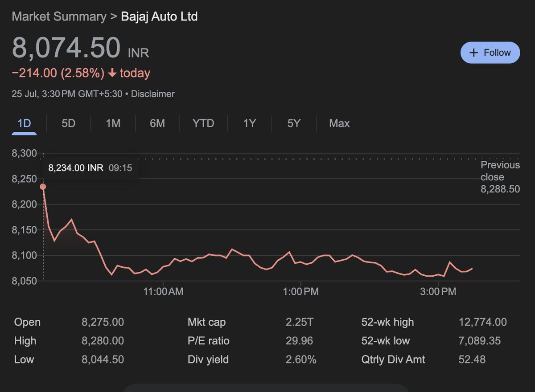Screen dimensions: 535x392
Task: Click the 52-wk high label
Action: click(x=387, y=322)
